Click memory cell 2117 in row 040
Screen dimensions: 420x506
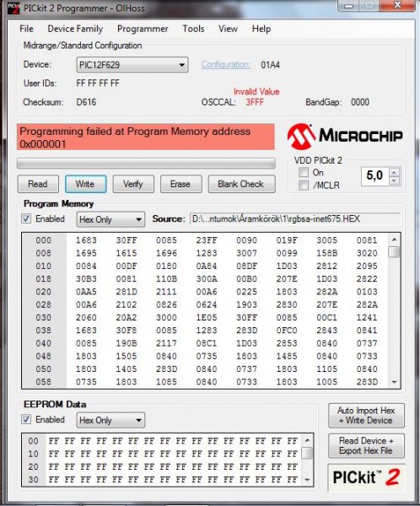coord(167,343)
